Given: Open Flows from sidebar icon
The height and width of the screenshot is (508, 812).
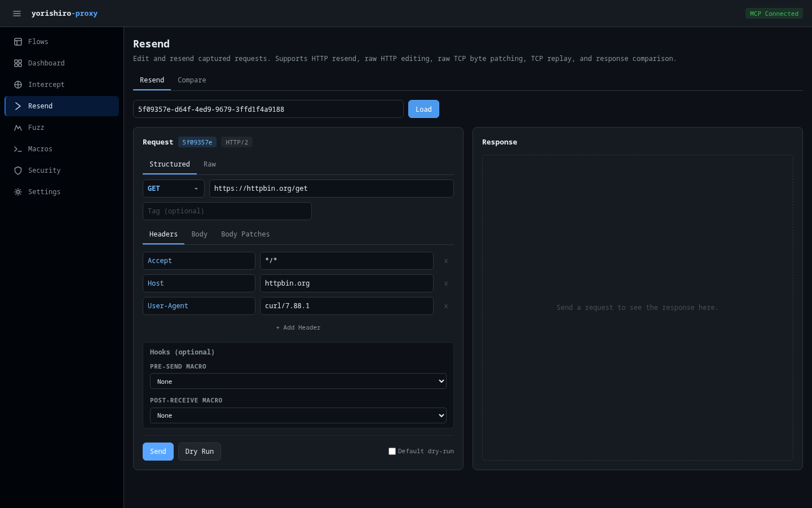Looking at the screenshot, I should pyautogui.click(x=18, y=42).
